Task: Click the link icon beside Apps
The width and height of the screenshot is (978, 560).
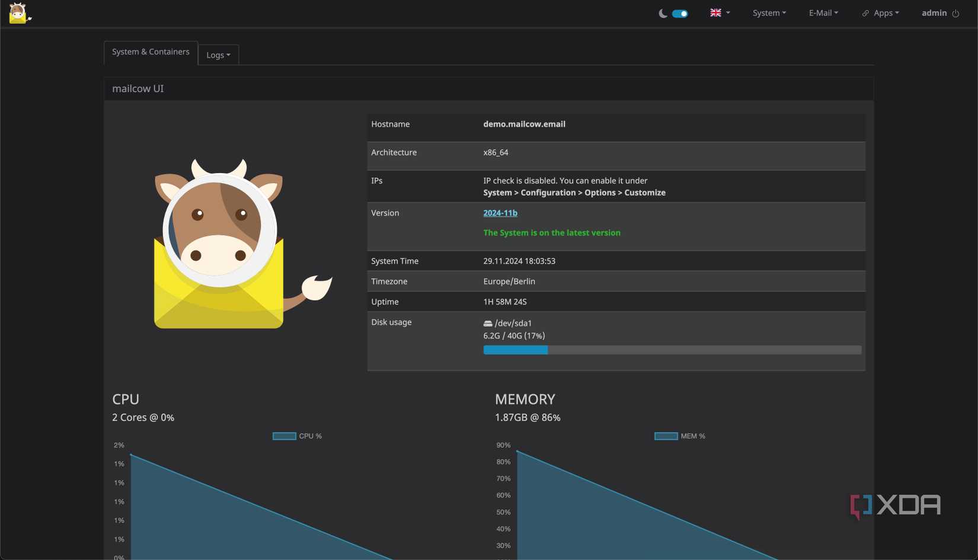Action: coord(865,13)
